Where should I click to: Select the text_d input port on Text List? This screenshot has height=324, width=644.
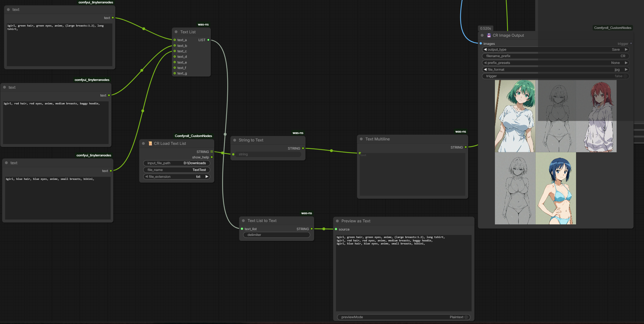coord(175,57)
